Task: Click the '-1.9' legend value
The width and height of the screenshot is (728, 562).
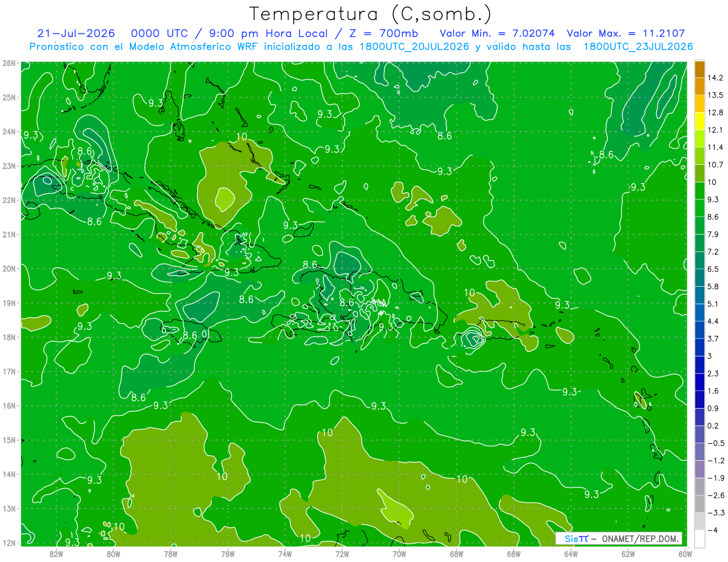Action: coord(715,478)
